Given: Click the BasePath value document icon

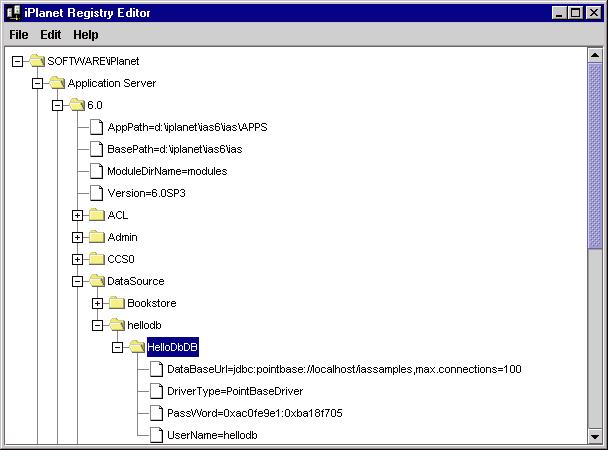Looking at the screenshot, I should point(97,149).
